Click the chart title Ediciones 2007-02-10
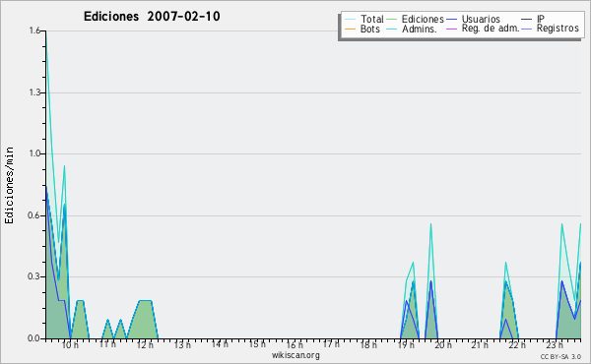This screenshot has height=364, width=591. [x=152, y=17]
